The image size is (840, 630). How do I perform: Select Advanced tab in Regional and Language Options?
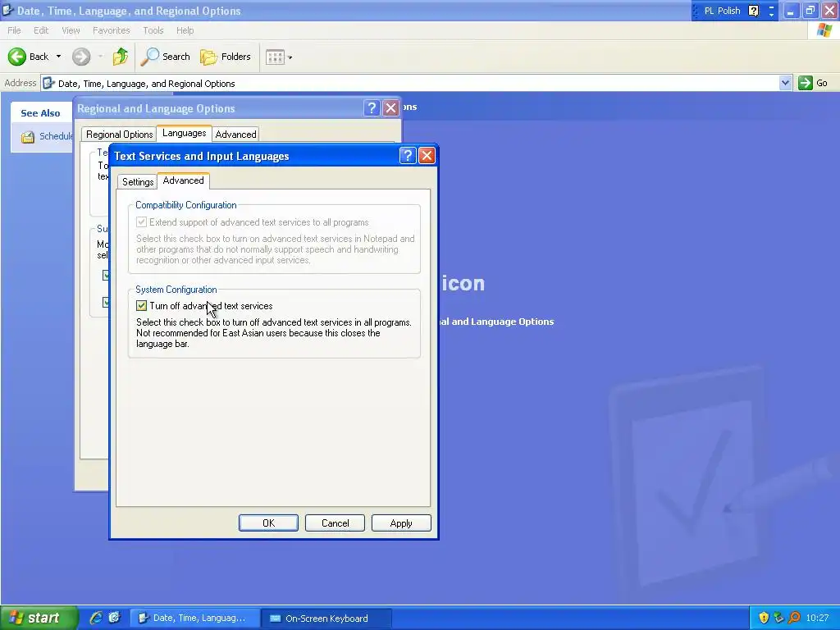(235, 135)
